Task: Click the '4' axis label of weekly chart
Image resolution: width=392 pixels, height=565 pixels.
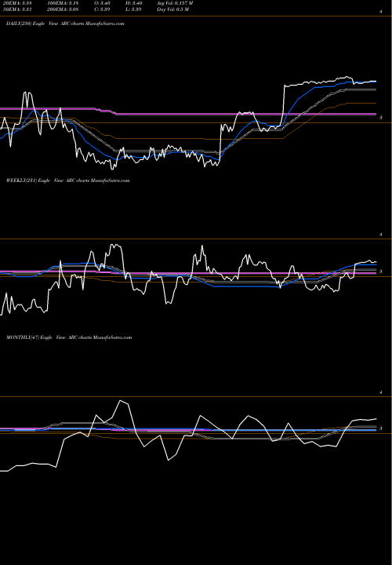Action: [381, 235]
